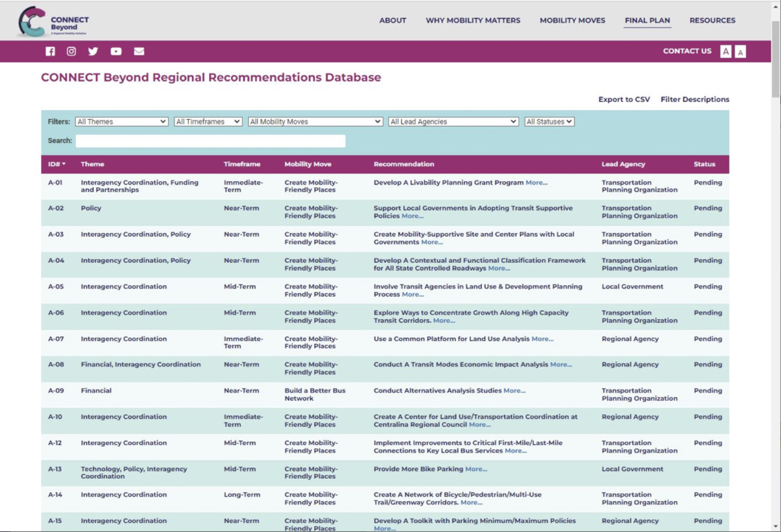Open the RESOURCES menu

[712, 21]
